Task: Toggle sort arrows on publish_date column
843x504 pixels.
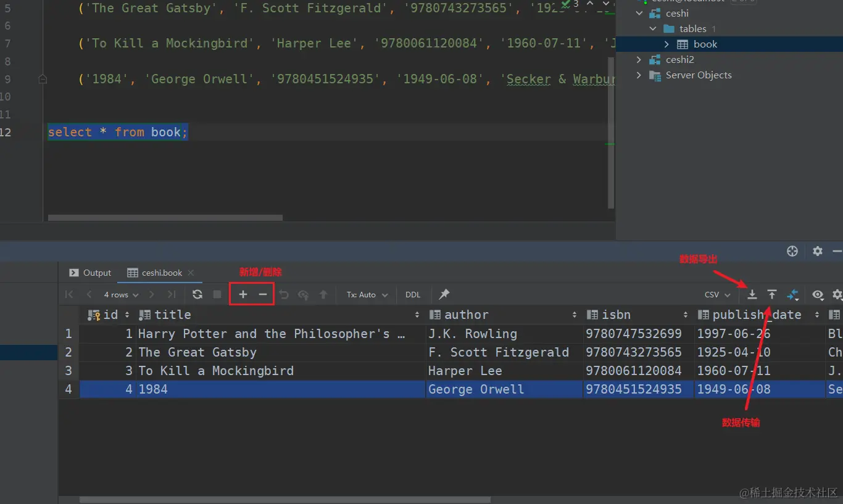Action: pyautogui.click(x=816, y=315)
